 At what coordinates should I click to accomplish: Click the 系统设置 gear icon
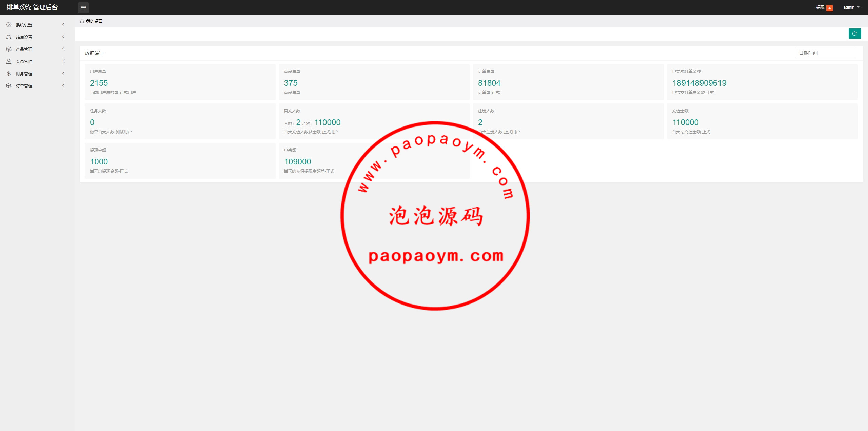pyautogui.click(x=9, y=25)
